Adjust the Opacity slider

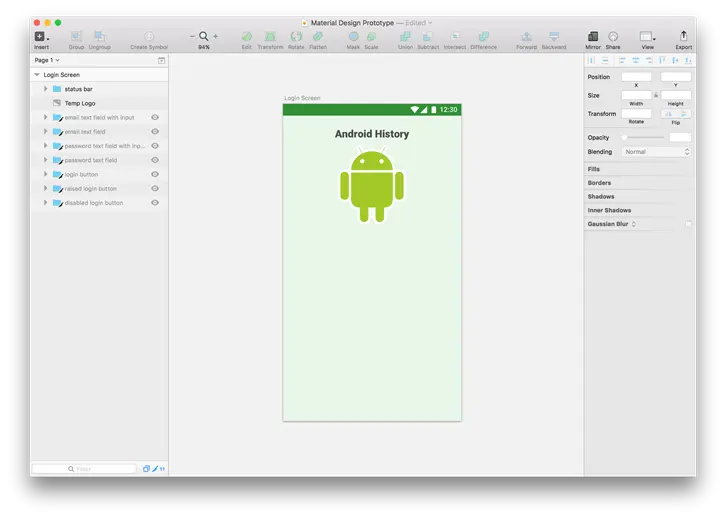(643, 138)
